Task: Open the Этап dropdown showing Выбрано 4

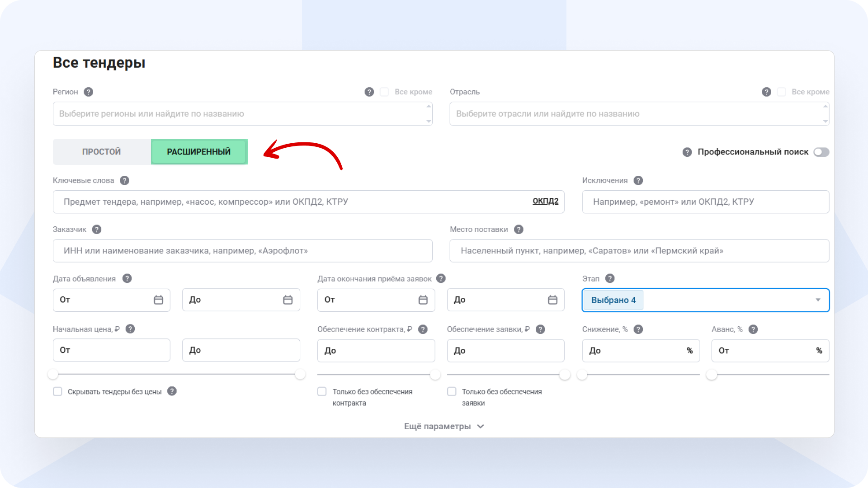Action: [817, 300]
